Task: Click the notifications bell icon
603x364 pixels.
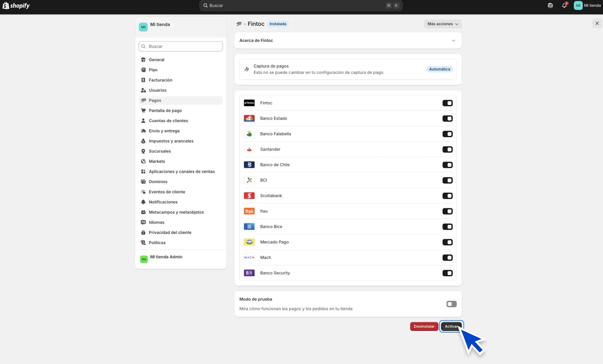Action: (x=564, y=5)
